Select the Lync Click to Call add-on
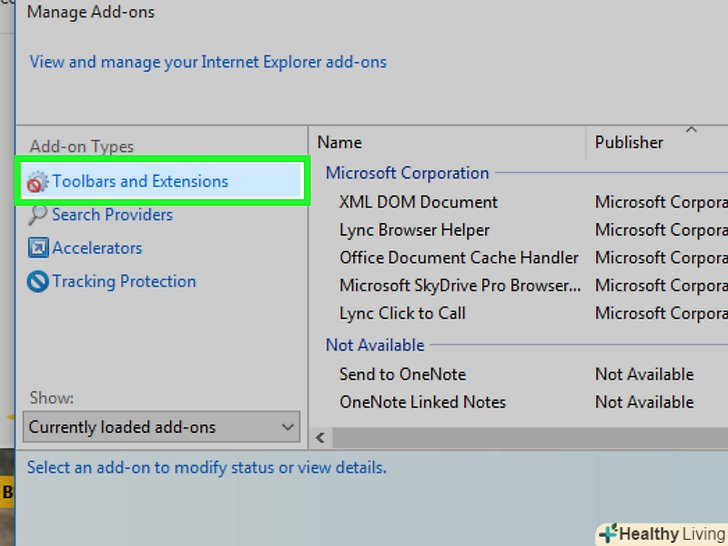The width and height of the screenshot is (728, 546). tap(403, 314)
